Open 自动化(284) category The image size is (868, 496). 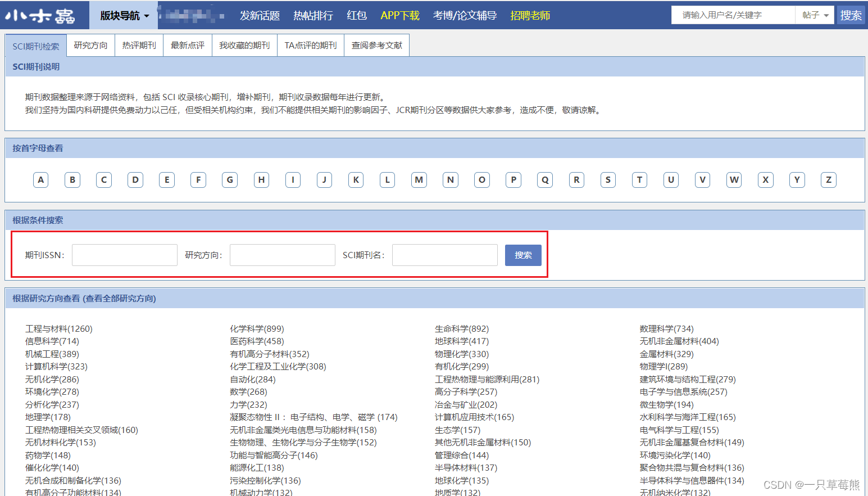[253, 380]
